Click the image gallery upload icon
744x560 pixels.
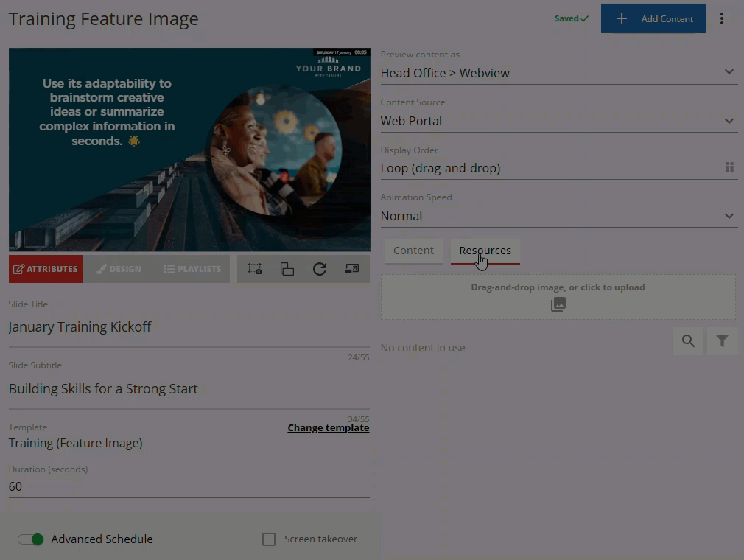558,304
